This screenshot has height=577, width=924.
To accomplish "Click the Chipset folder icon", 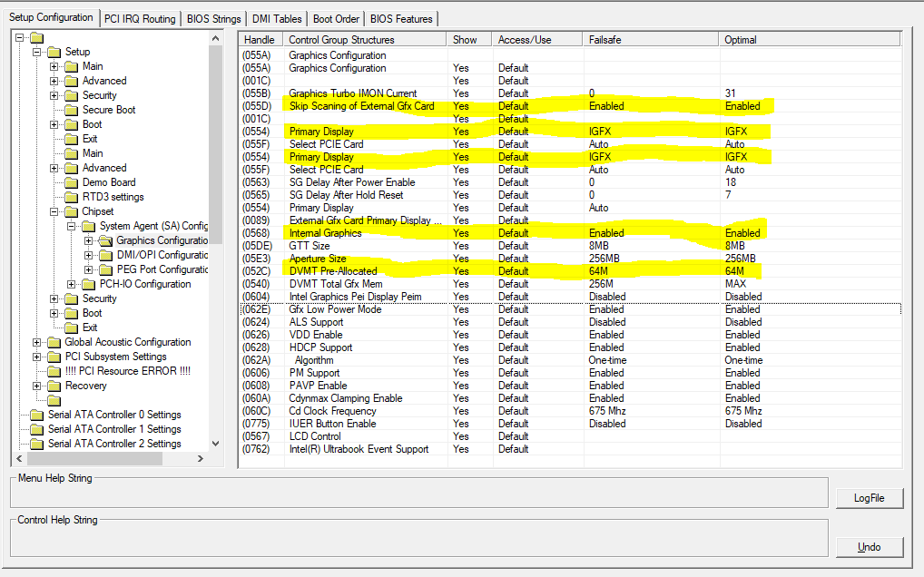I will point(71,211).
